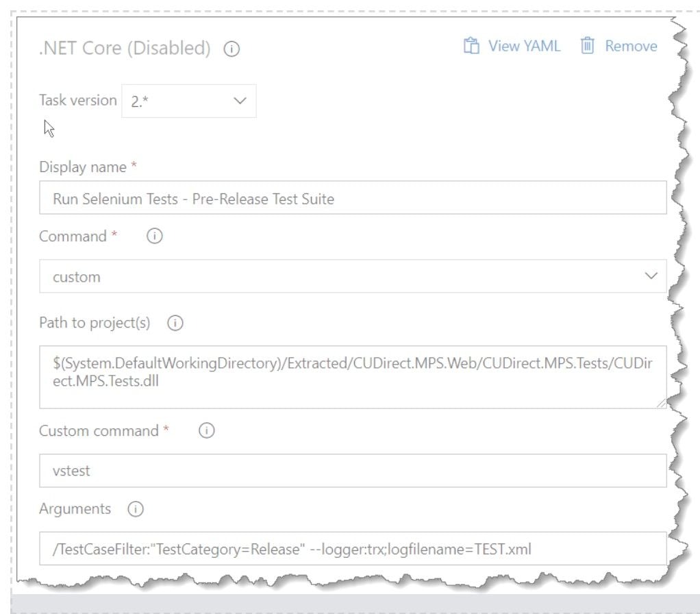Open the Custom command info tooltip
Image resolution: width=700 pixels, height=614 pixels.
click(x=206, y=430)
